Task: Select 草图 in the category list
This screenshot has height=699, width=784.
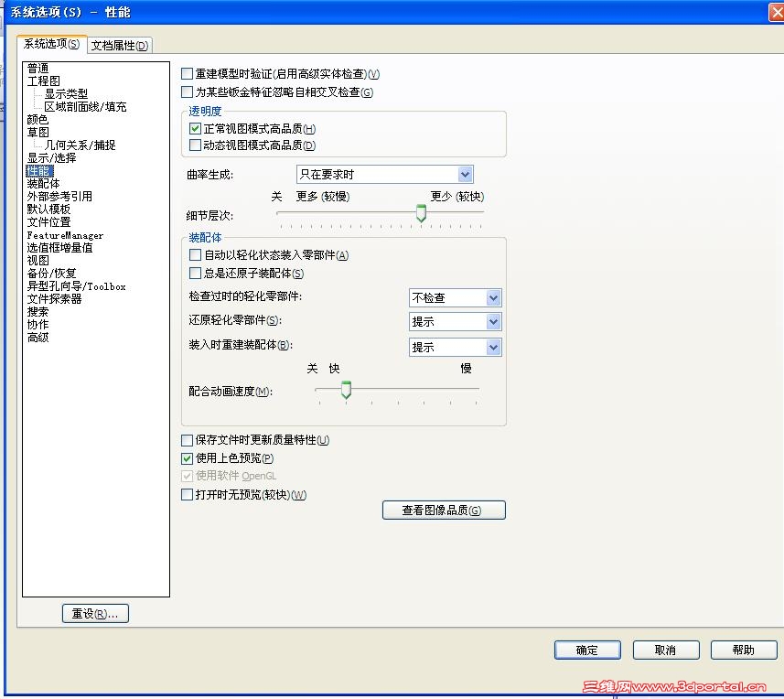Action: coord(38,132)
